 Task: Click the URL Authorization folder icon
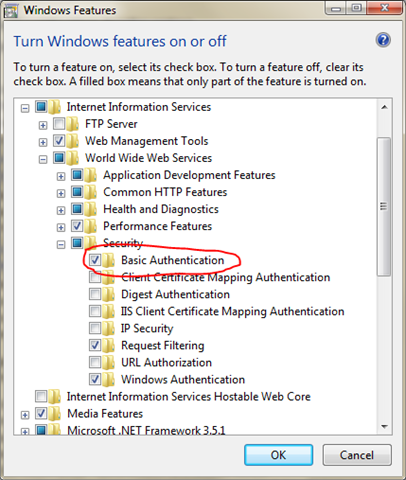(108, 362)
